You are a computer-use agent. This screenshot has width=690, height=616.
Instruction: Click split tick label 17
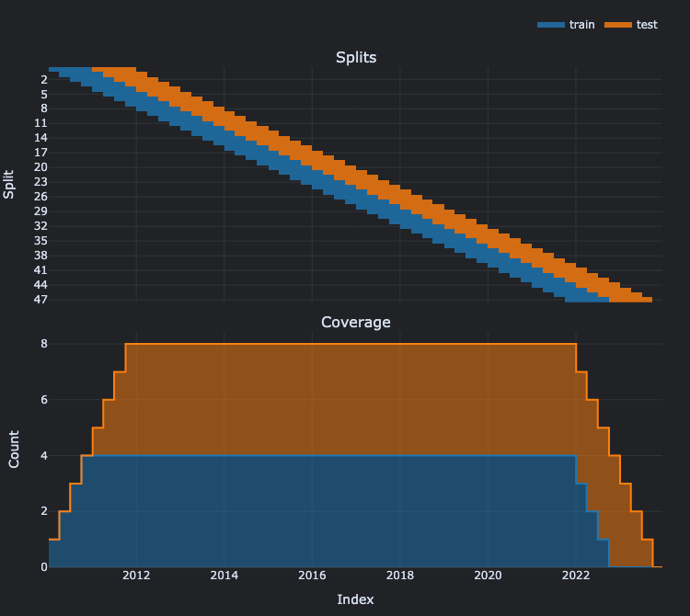(x=40, y=153)
